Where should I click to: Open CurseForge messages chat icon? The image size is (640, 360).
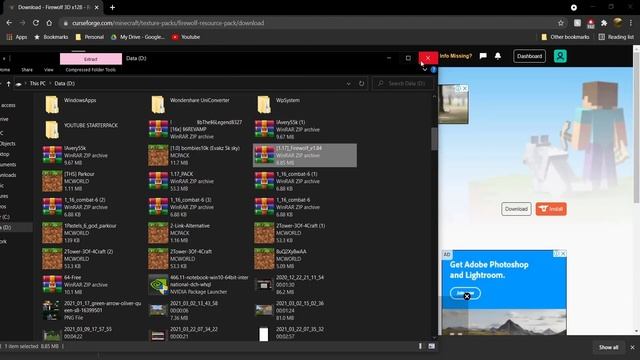coord(483,56)
